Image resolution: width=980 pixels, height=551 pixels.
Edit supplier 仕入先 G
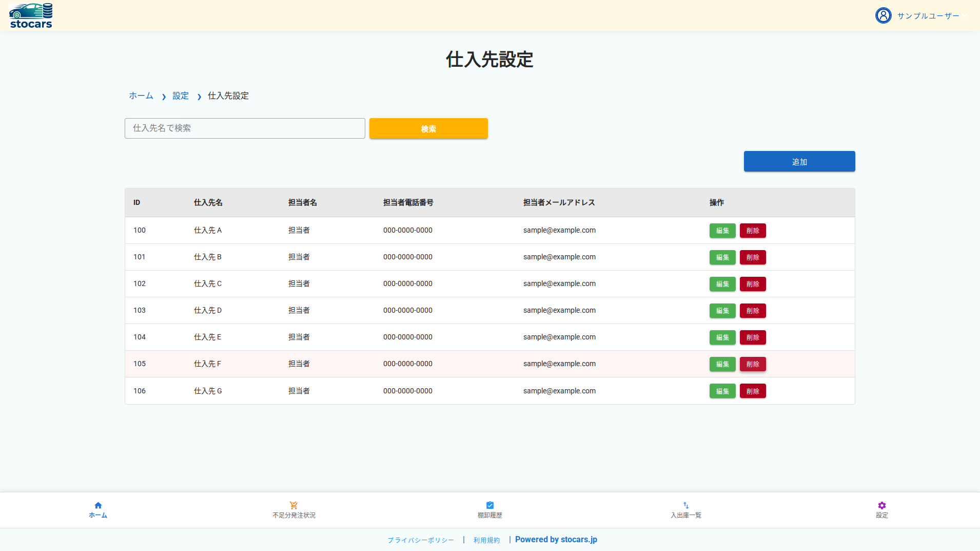(722, 391)
